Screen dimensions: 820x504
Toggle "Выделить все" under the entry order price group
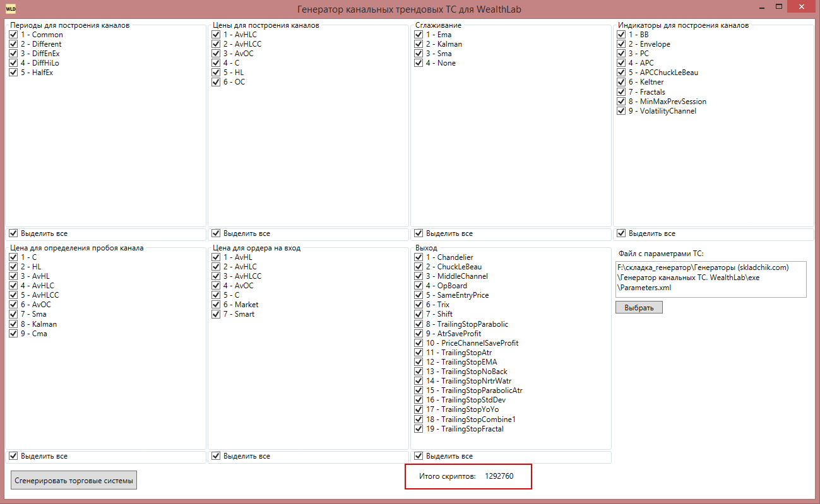coord(216,456)
